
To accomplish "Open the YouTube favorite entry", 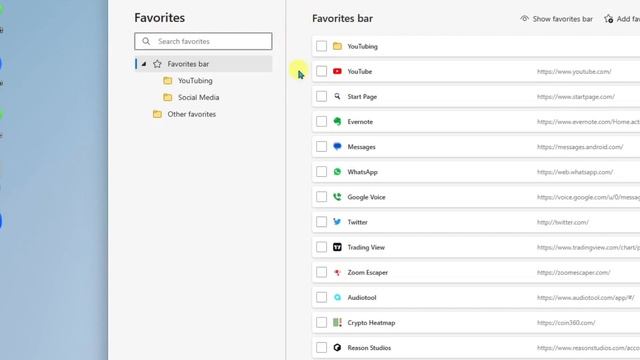I will click(476, 71).
